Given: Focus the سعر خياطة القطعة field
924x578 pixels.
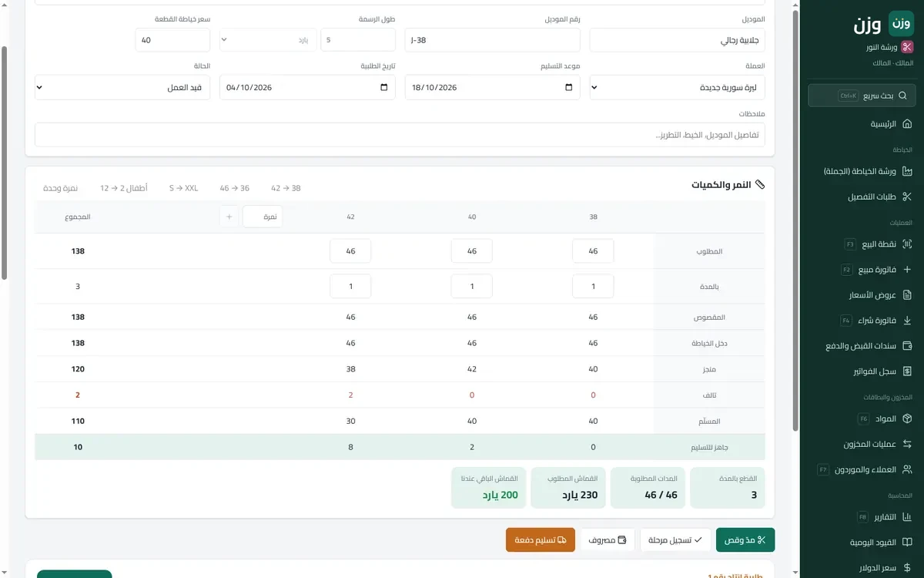Looking at the screenshot, I should coord(173,40).
